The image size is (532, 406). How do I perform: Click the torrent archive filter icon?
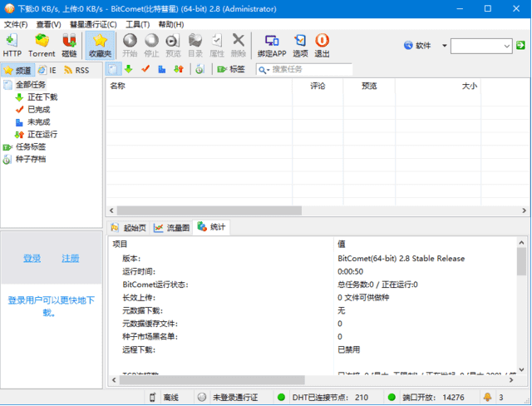(199, 69)
